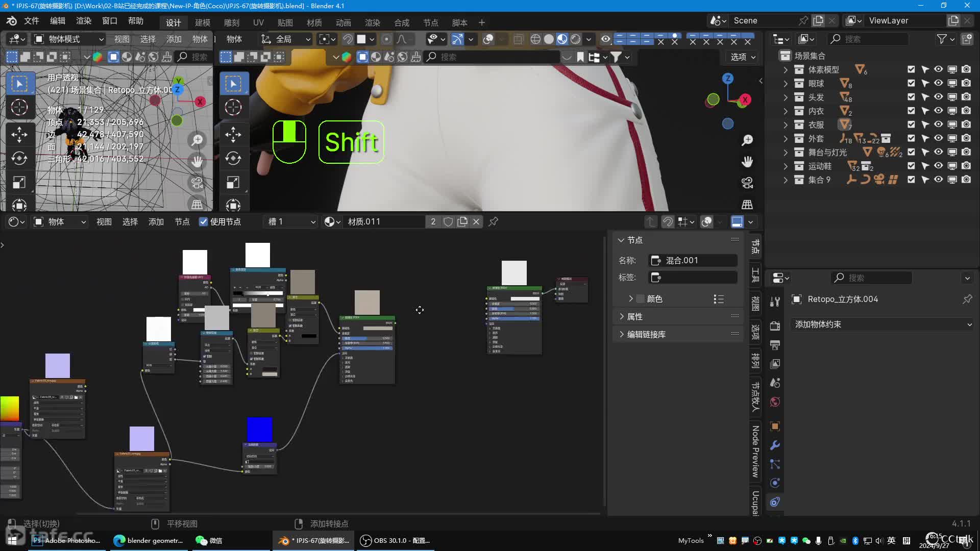Image resolution: width=980 pixels, height=551 pixels.
Task: Expand the 编辑链接库 panel
Action: pyautogui.click(x=622, y=335)
